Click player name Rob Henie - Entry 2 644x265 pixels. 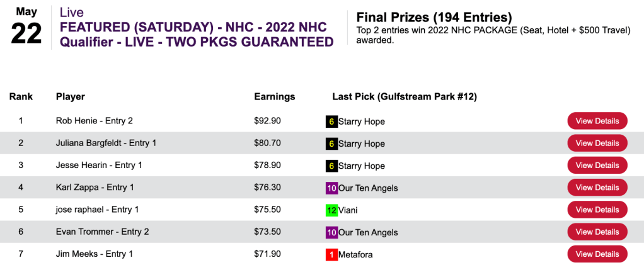pyautogui.click(x=94, y=121)
